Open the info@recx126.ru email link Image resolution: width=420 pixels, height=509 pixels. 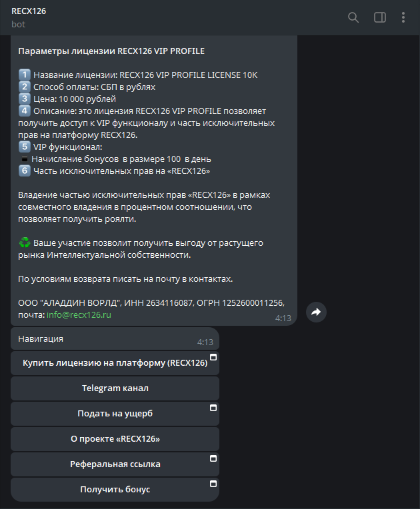click(x=79, y=314)
